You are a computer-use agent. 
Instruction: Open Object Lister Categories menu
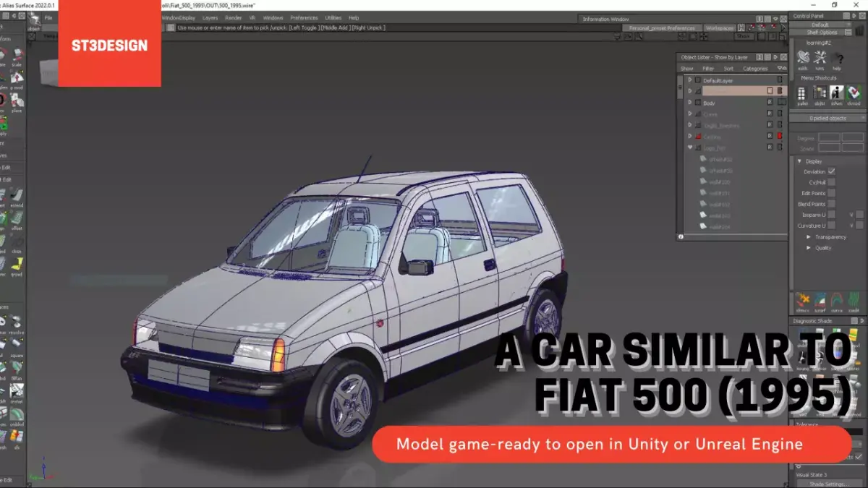pos(755,69)
